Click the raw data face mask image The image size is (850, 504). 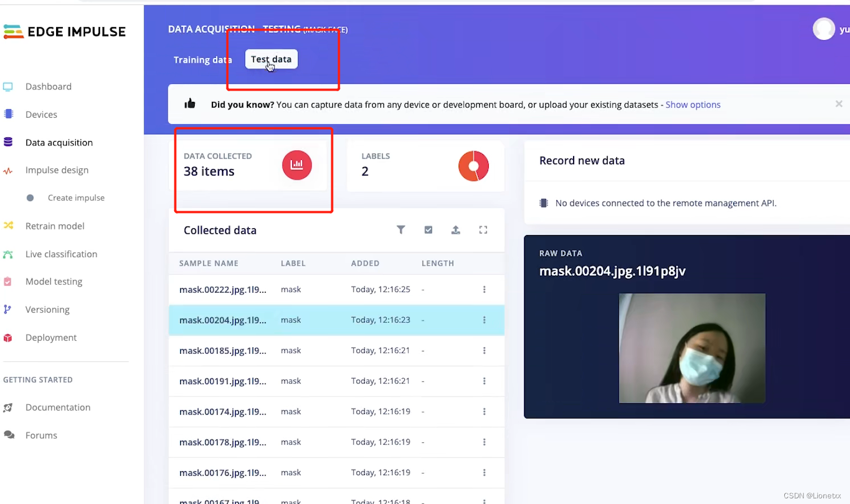(x=692, y=348)
